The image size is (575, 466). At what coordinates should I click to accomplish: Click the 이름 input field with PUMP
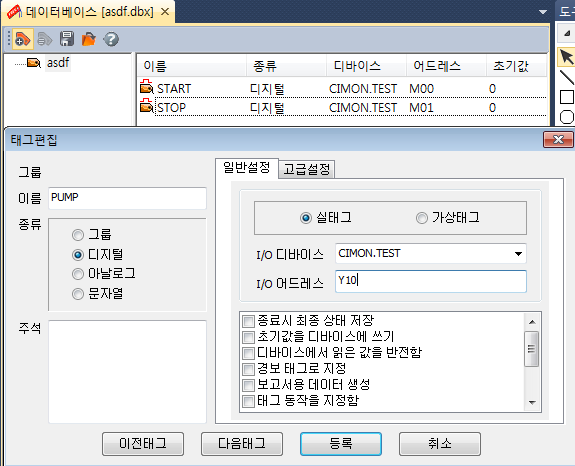point(127,198)
